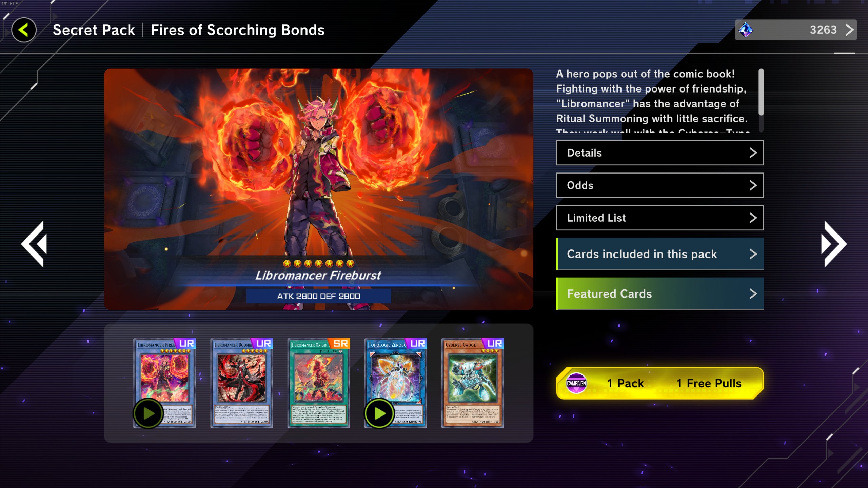Open gem shop via the gem icon
Screen dimensions: 868x488
(x=746, y=30)
